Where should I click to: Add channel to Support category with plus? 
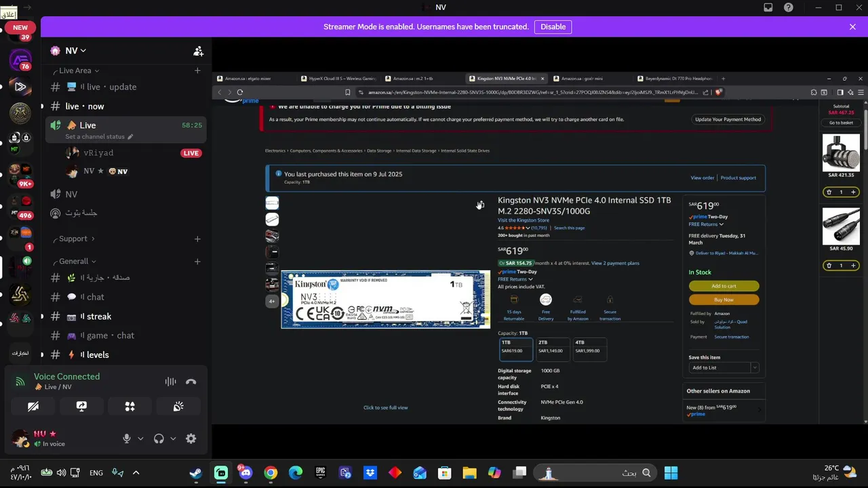tap(197, 239)
